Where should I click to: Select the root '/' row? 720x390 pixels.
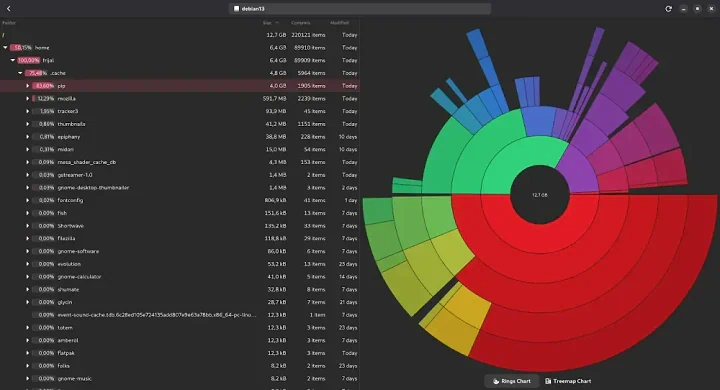(180, 35)
